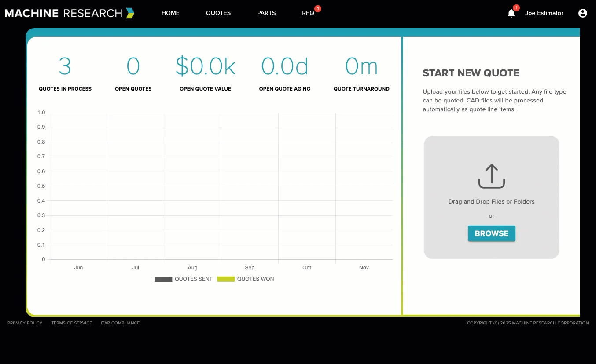Select the Quotes In Process count
Screen dimensions: 596x364
[65, 67]
